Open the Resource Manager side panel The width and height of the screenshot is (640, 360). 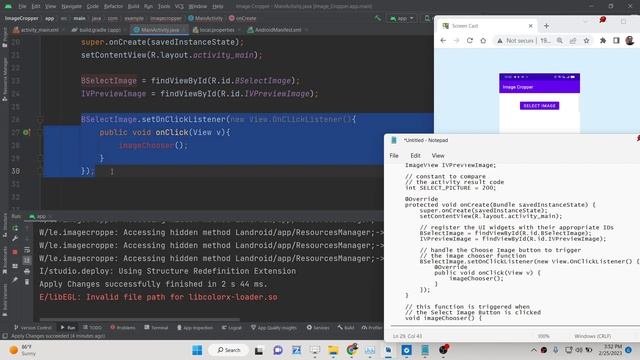pos(4,79)
